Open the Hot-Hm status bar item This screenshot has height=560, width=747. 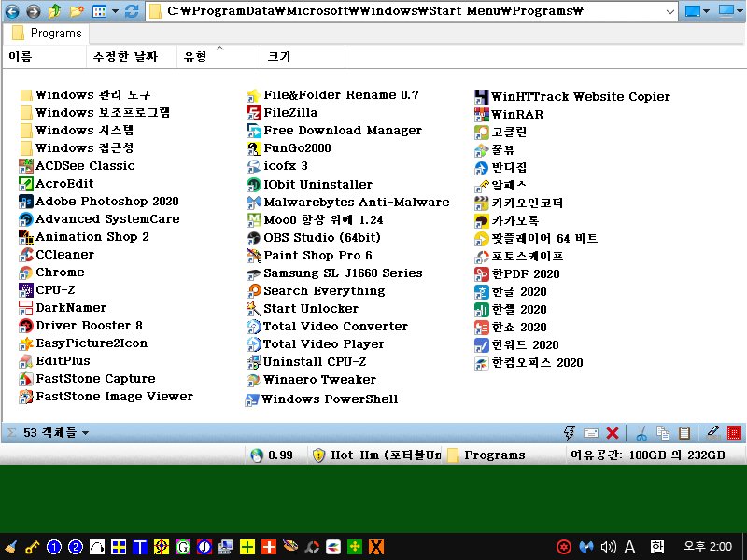pyautogui.click(x=376, y=455)
